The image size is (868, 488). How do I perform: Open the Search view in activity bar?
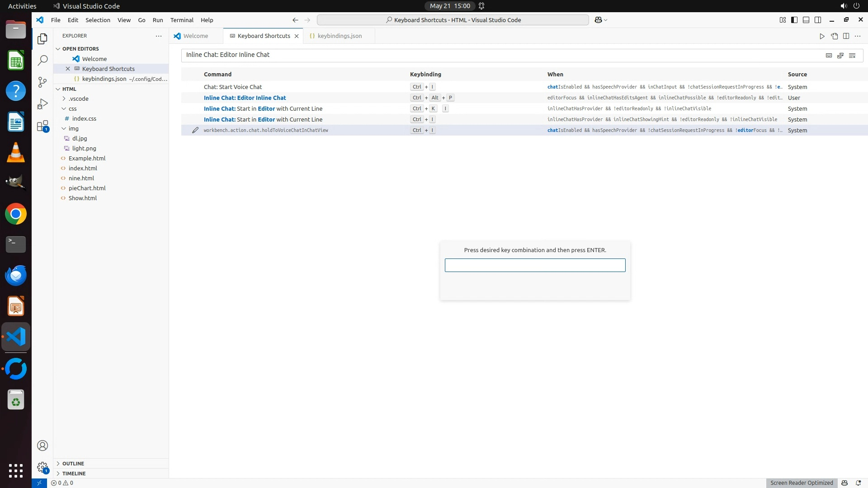click(x=42, y=60)
